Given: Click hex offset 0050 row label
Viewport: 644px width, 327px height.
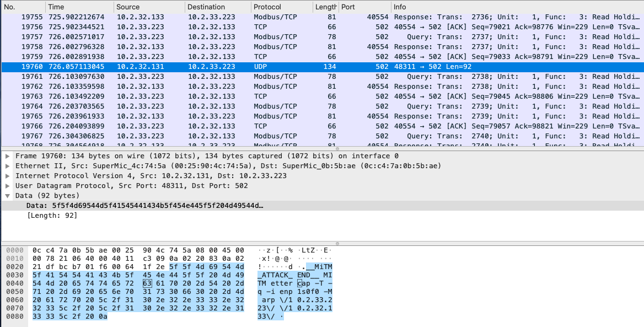Looking at the screenshot, I should [15, 292].
